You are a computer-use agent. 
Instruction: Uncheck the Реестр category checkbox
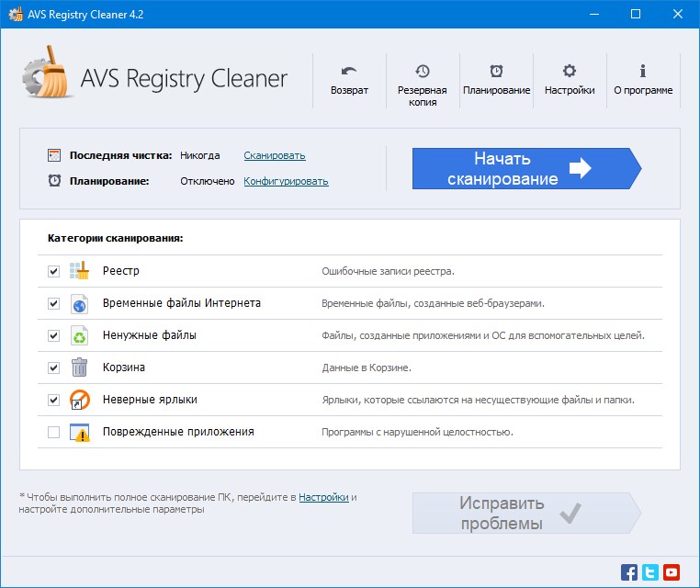click(53, 271)
